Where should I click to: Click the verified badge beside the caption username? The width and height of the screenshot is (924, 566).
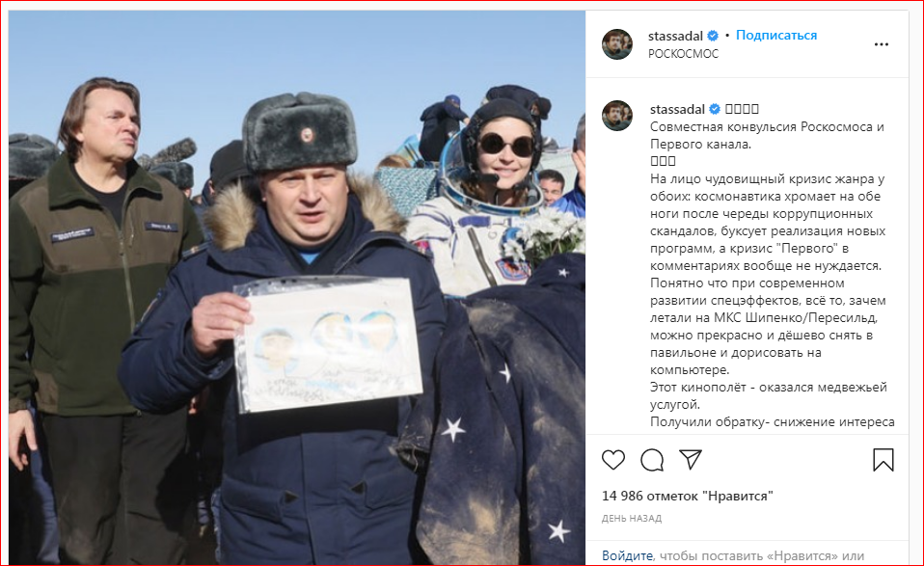[x=714, y=109]
